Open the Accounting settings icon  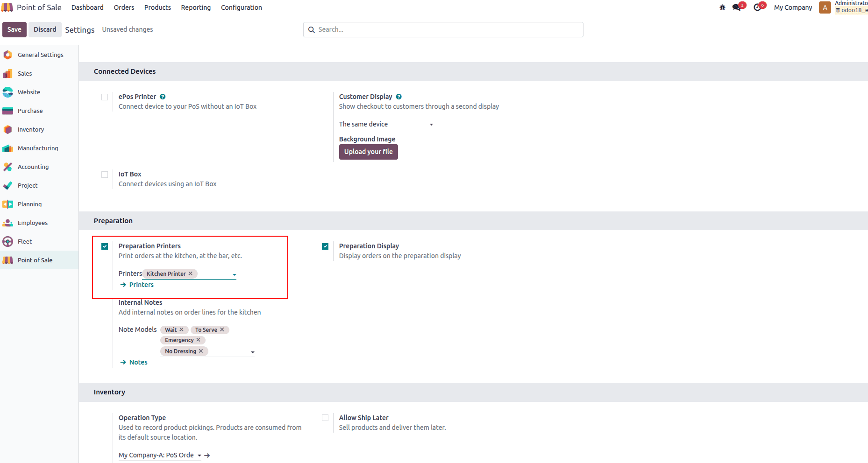[x=8, y=167]
